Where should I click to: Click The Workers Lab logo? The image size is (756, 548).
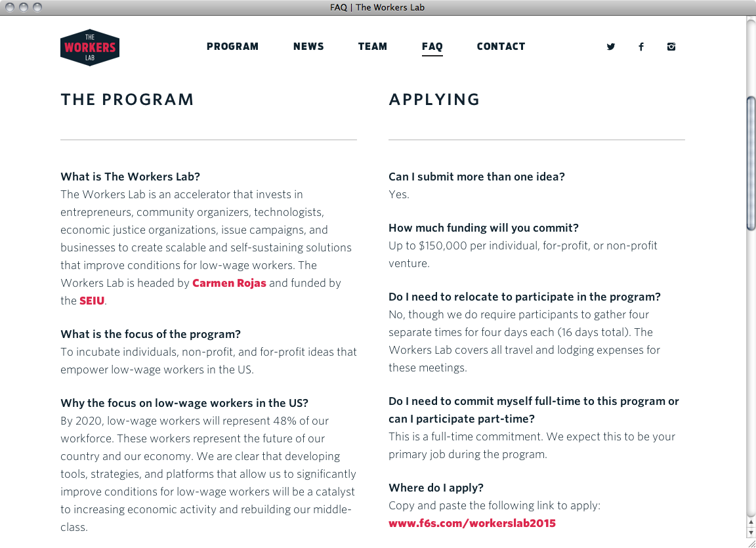pyautogui.click(x=90, y=47)
